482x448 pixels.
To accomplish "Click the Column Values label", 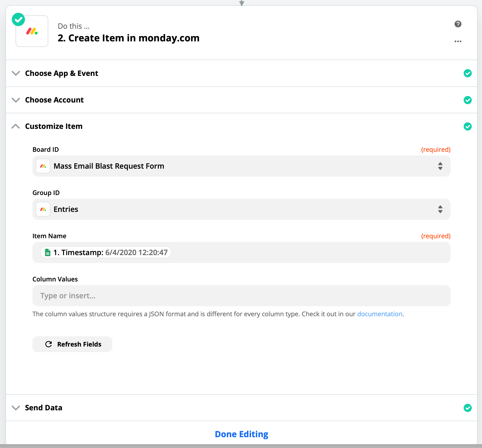I will pos(55,279).
